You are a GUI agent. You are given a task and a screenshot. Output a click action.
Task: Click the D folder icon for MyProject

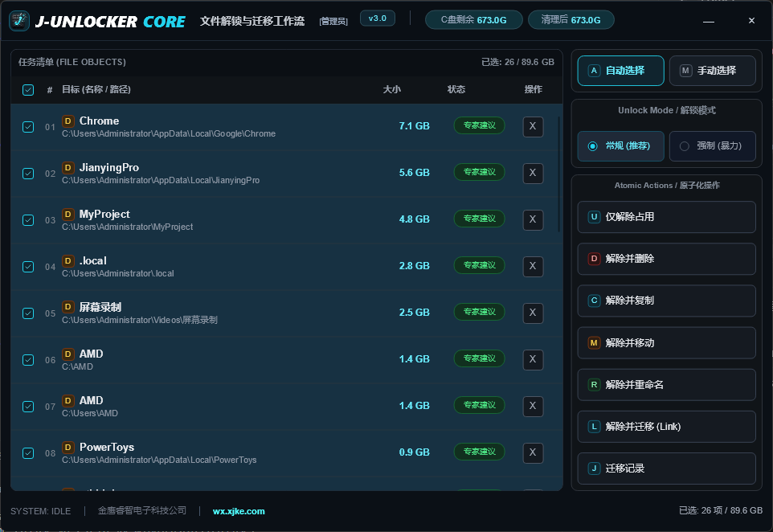point(68,214)
